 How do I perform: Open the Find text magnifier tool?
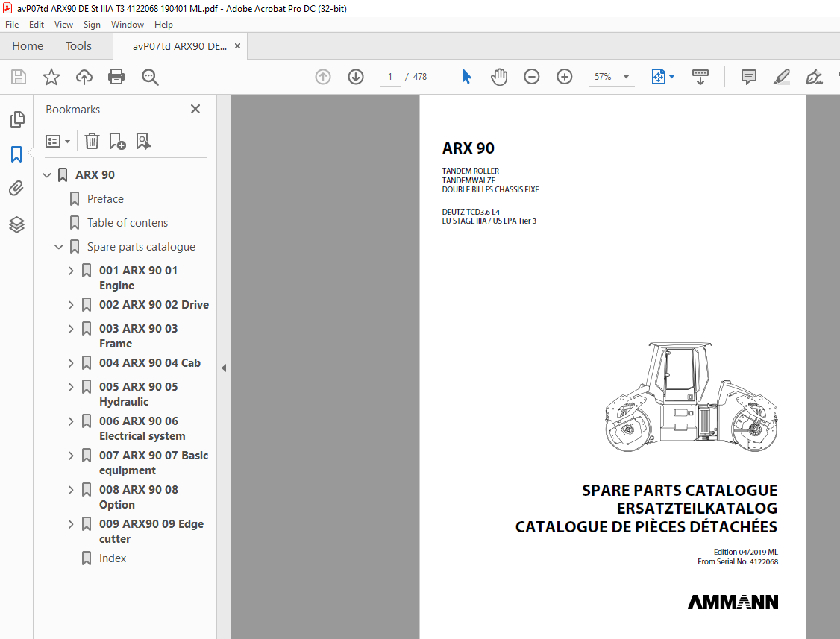(150, 77)
